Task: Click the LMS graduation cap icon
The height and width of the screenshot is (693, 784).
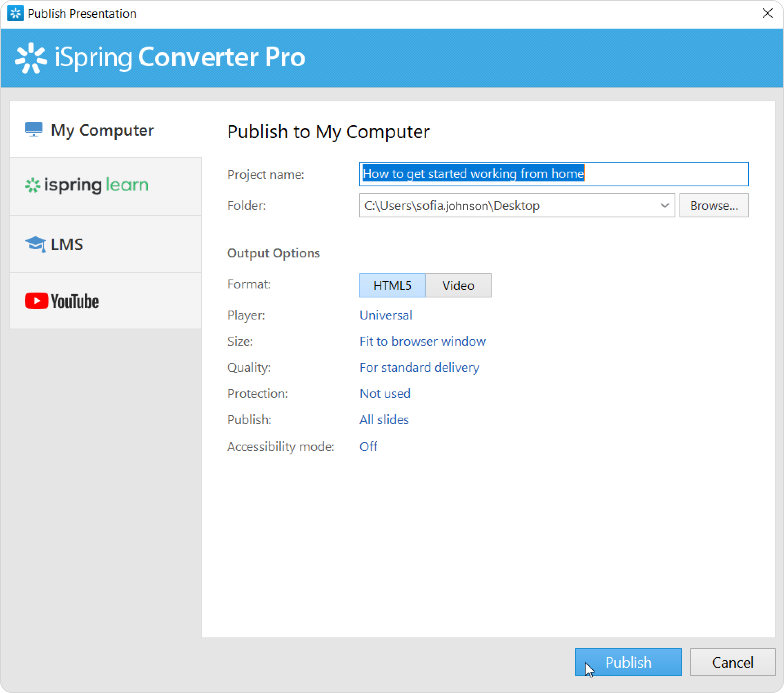Action: click(36, 244)
